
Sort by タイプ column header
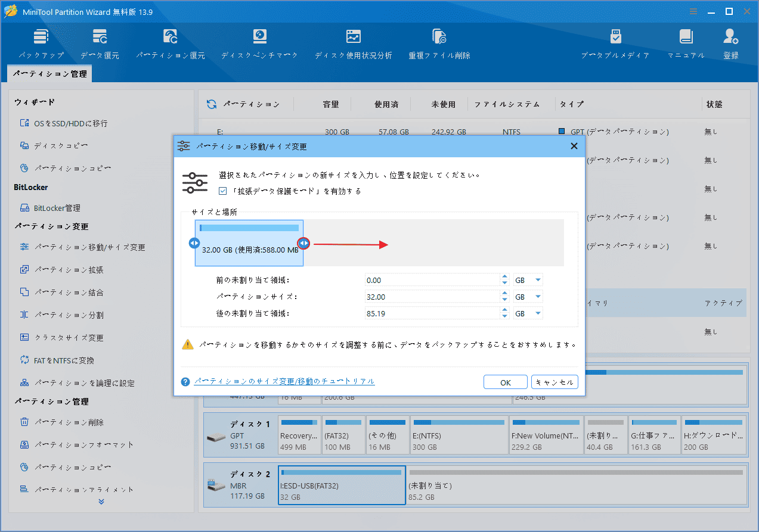point(572,104)
